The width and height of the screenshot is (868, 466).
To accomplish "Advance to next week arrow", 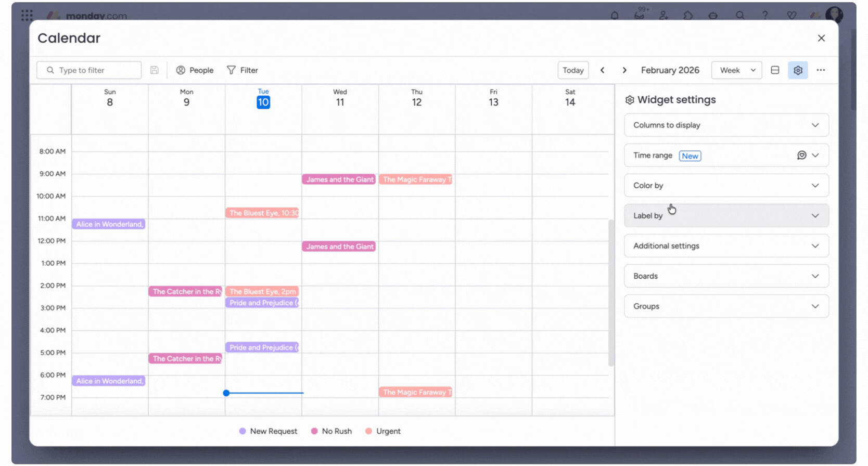I will [624, 70].
